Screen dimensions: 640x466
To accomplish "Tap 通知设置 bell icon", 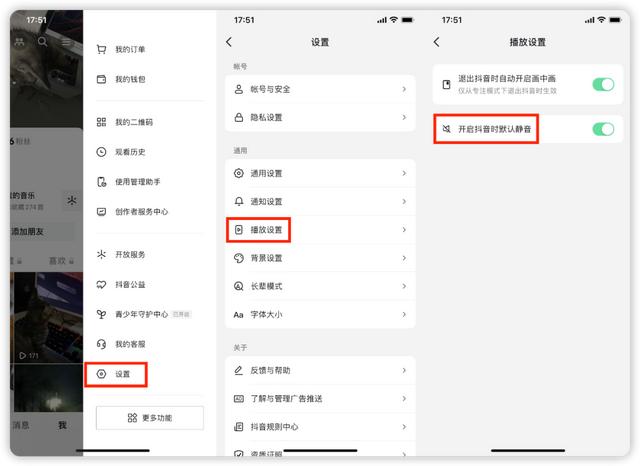I will [239, 201].
